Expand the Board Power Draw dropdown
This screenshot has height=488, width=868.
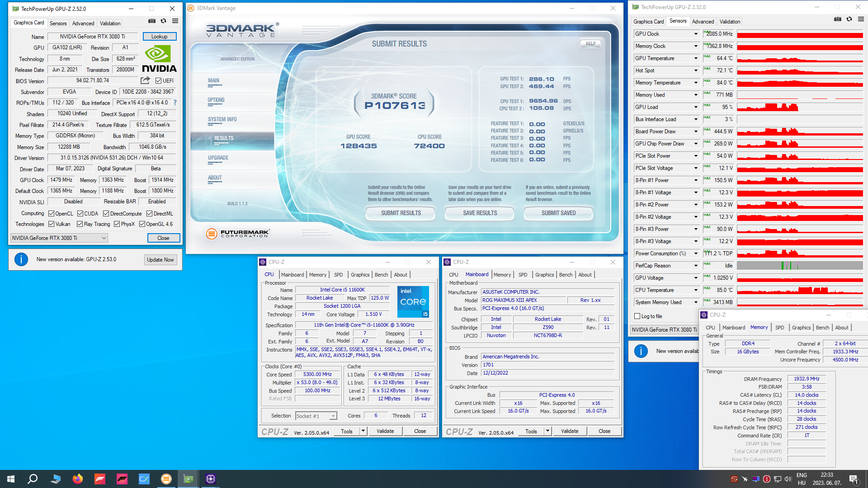[x=696, y=131]
